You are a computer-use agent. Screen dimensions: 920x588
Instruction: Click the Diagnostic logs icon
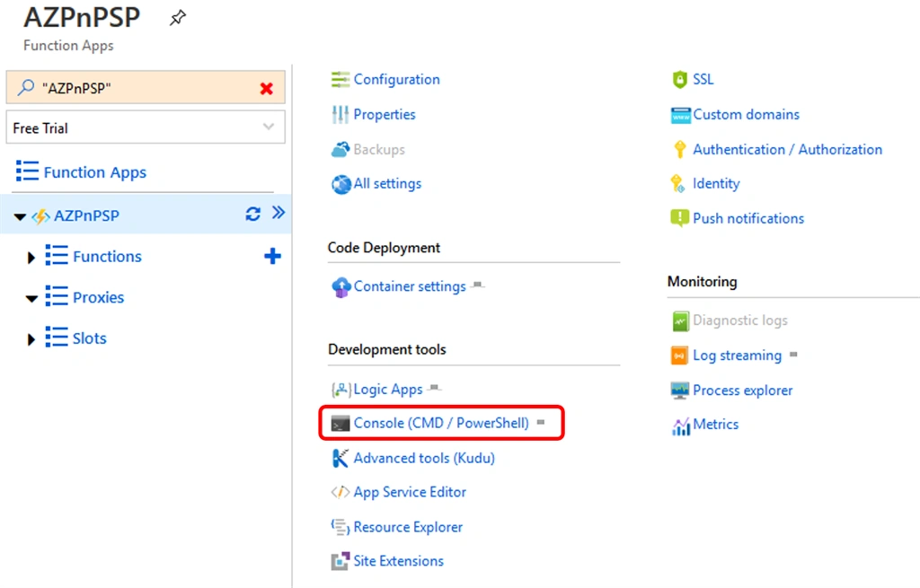[681, 321]
